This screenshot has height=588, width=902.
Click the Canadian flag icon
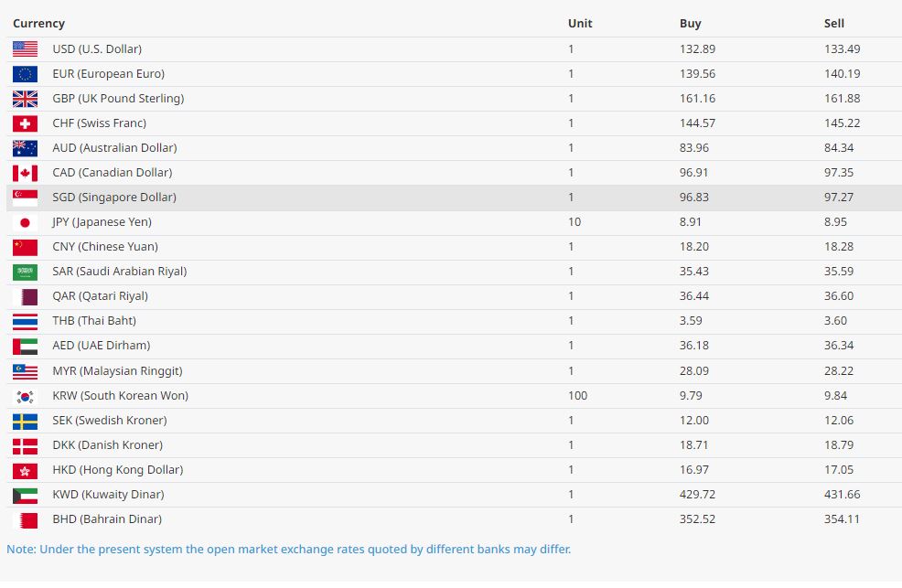click(x=25, y=173)
